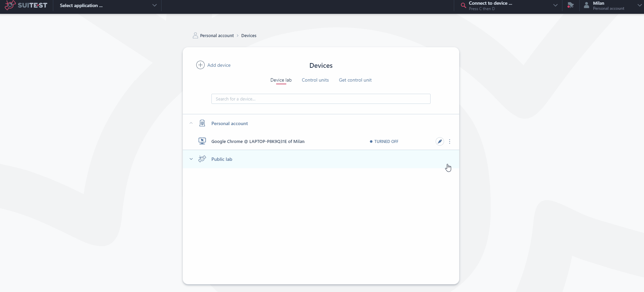Viewport: 644px width, 292px height.
Task: Click the dark header flag-dot icon left of Milan
Action: (570, 5)
